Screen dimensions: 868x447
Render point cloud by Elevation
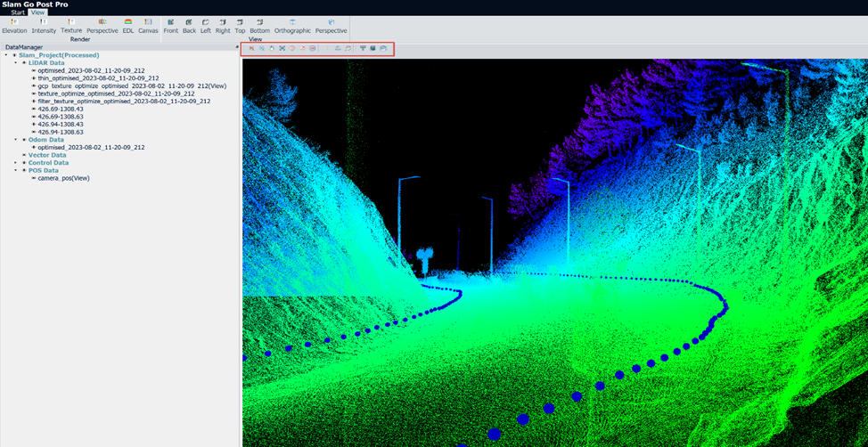pyautogui.click(x=14, y=27)
